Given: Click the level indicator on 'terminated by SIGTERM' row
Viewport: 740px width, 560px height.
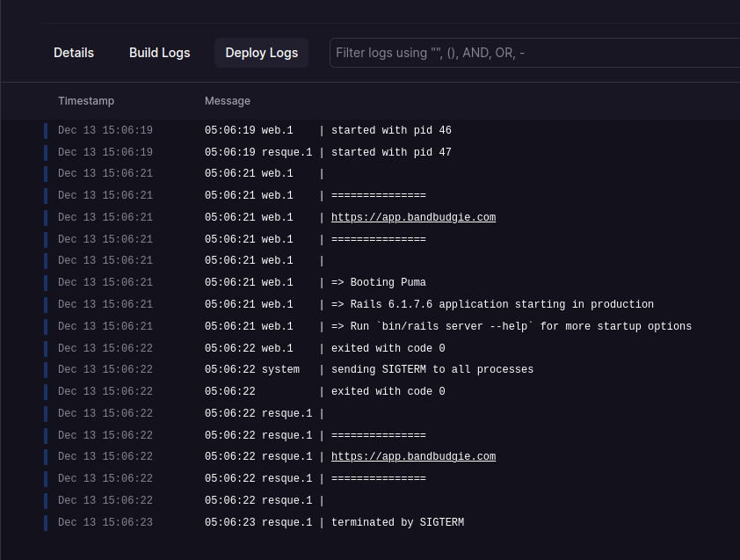Looking at the screenshot, I should pyautogui.click(x=46, y=522).
